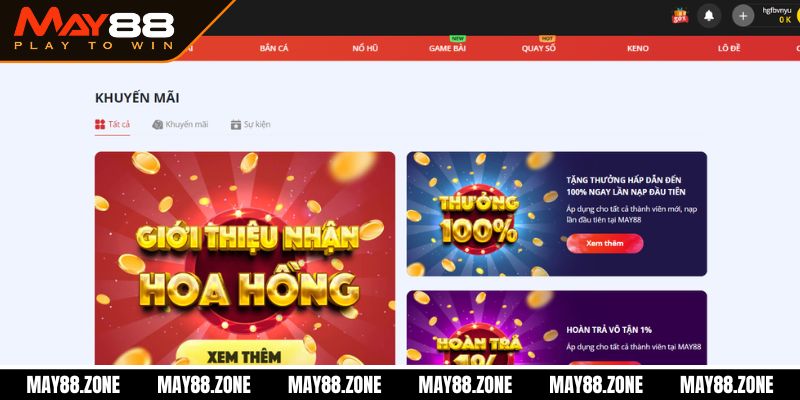This screenshot has width=800, height=400.
Task: Click the MAY88 Play To Win logo
Action: coord(94,30)
